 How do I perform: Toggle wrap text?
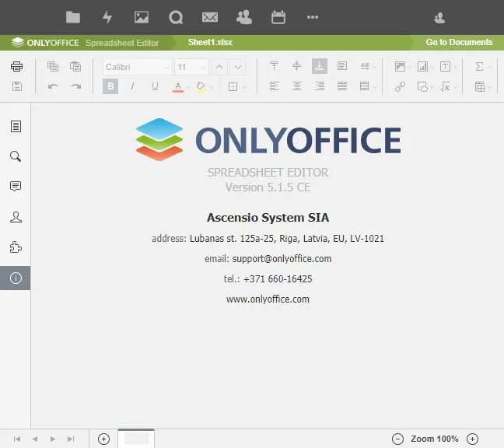point(342,66)
